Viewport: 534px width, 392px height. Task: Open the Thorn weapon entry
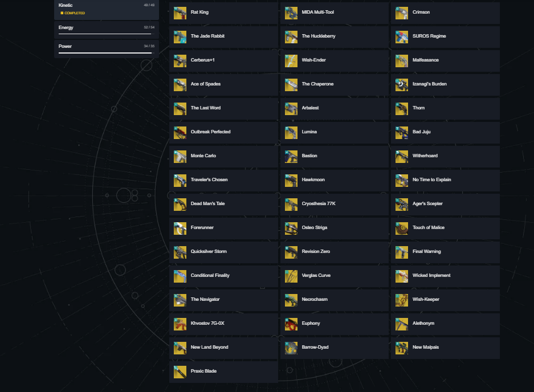[x=445, y=109]
